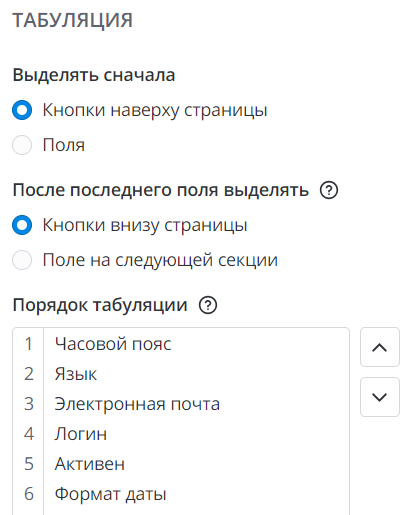This screenshot has height=515, width=412.
Task: Move selected item down with chevron-down button
Action: point(380,397)
